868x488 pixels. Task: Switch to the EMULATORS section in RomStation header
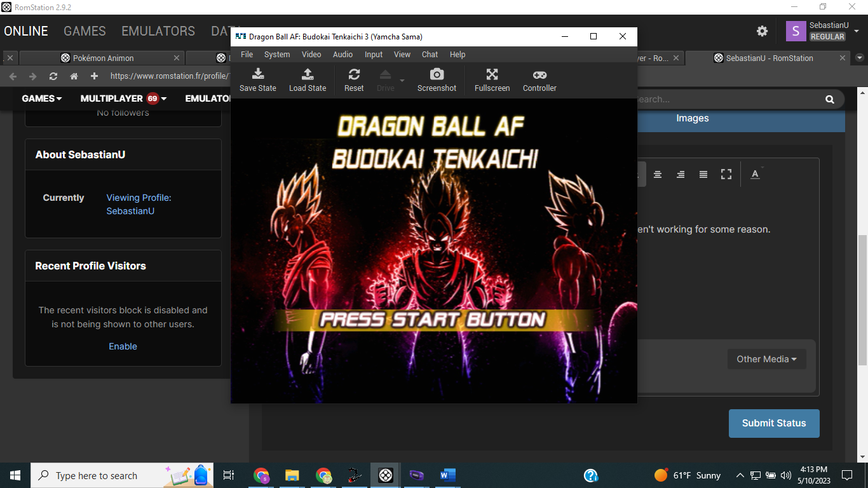coord(158,31)
